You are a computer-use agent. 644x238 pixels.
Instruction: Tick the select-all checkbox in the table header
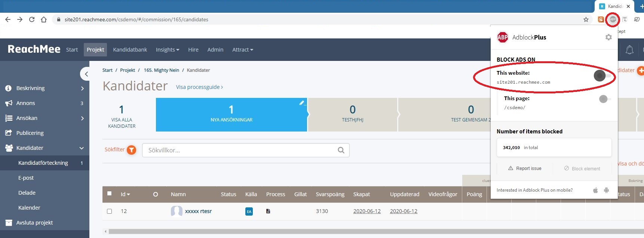tap(109, 194)
